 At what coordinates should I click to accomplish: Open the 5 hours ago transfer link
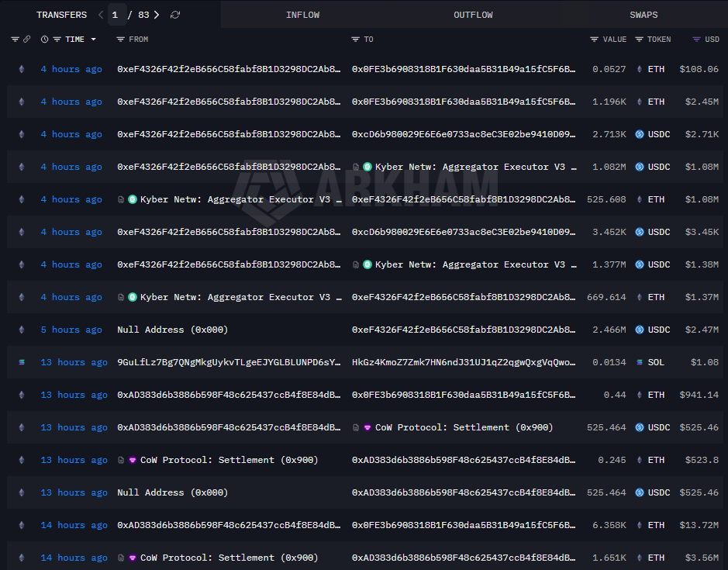pos(71,330)
